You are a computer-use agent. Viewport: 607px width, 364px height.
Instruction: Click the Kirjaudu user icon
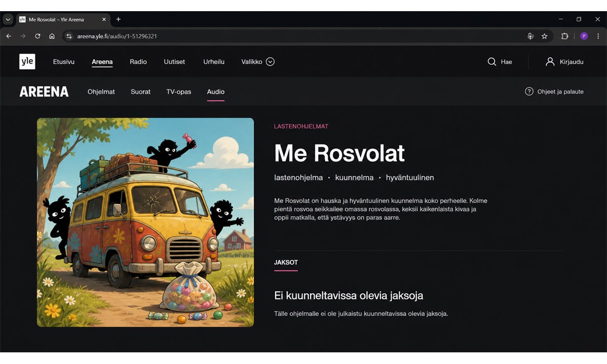click(x=550, y=62)
